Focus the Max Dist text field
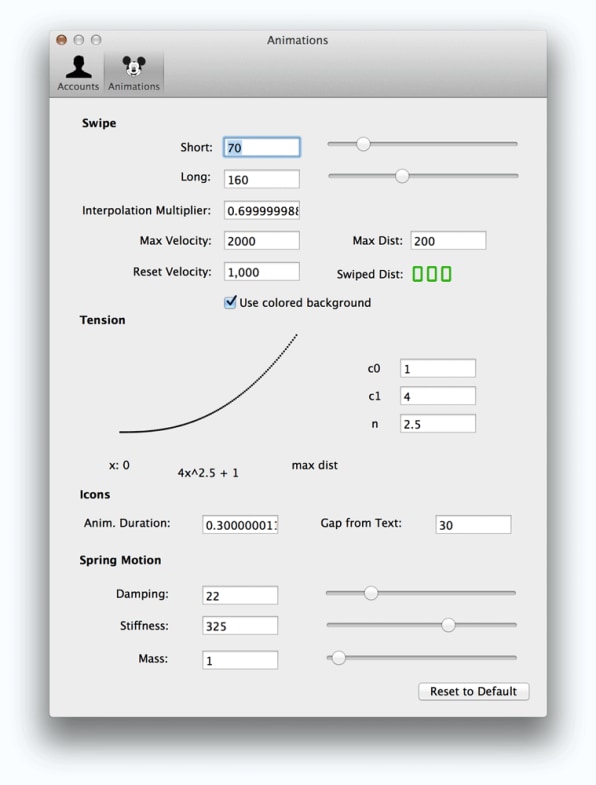 [448, 241]
